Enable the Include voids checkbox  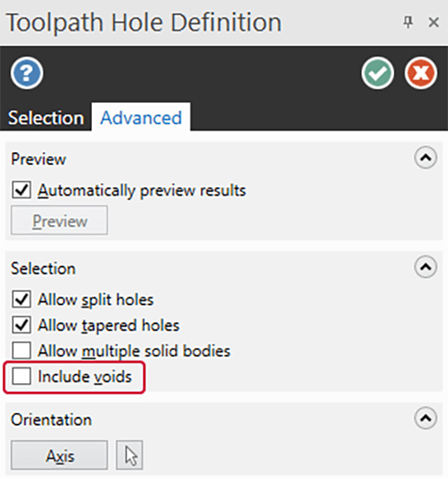[x=22, y=375]
